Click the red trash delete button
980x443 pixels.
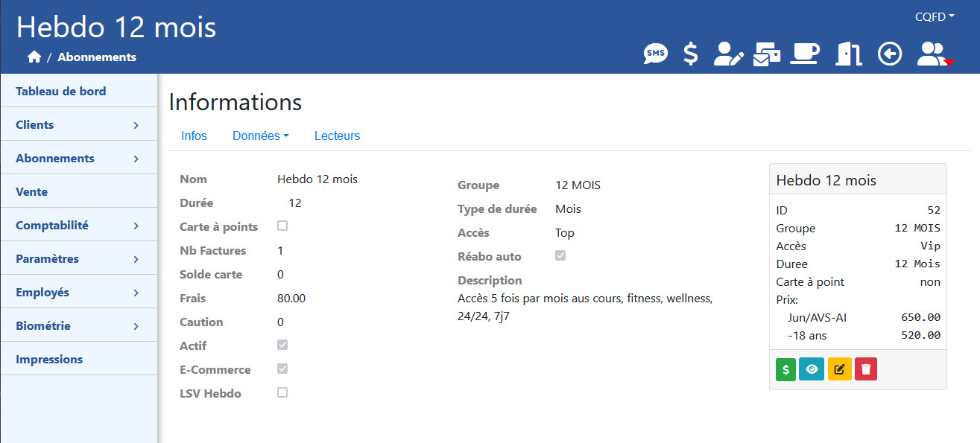pos(866,369)
